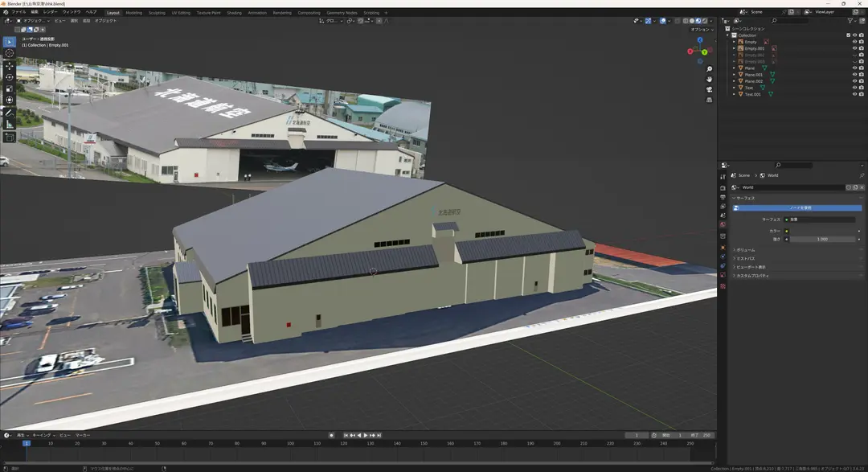This screenshot has height=472, width=868.
Task: Open the View Layer properties tab
Action: click(723, 206)
